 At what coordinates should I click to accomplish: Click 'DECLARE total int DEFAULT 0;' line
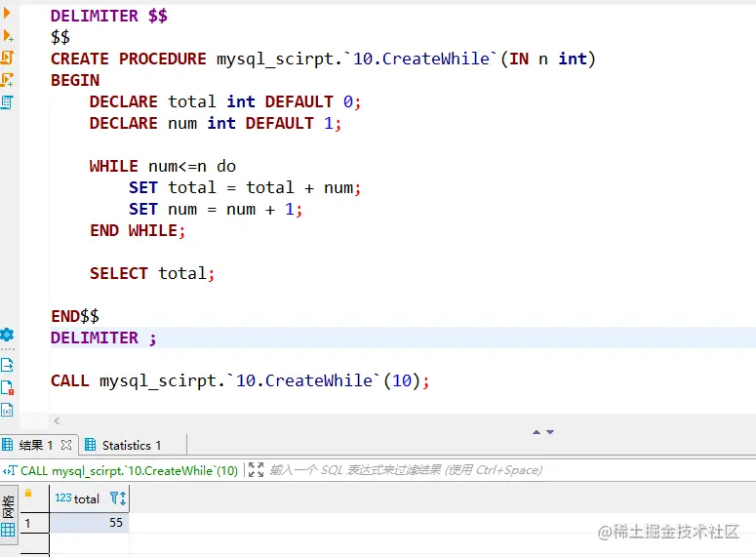[225, 101]
